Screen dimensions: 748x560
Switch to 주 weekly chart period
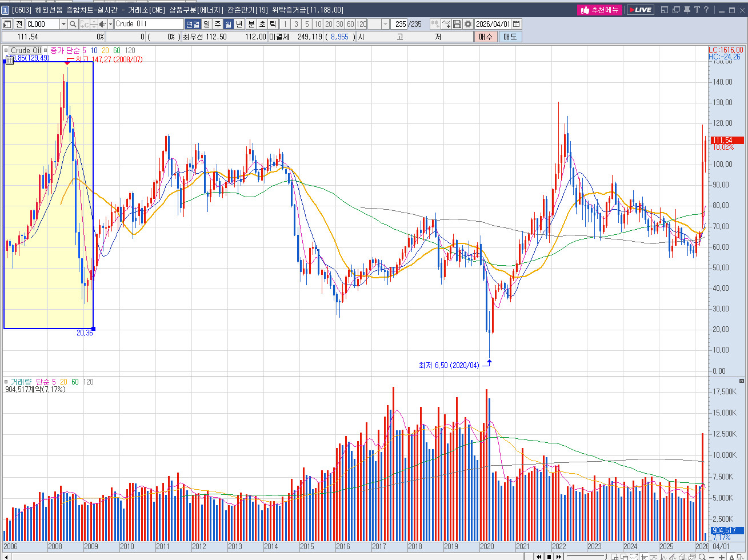point(218,24)
